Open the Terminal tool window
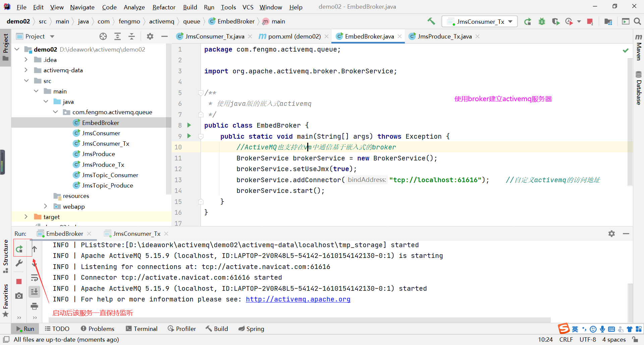The image size is (644, 345). pyautogui.click(x=142, y=329)
